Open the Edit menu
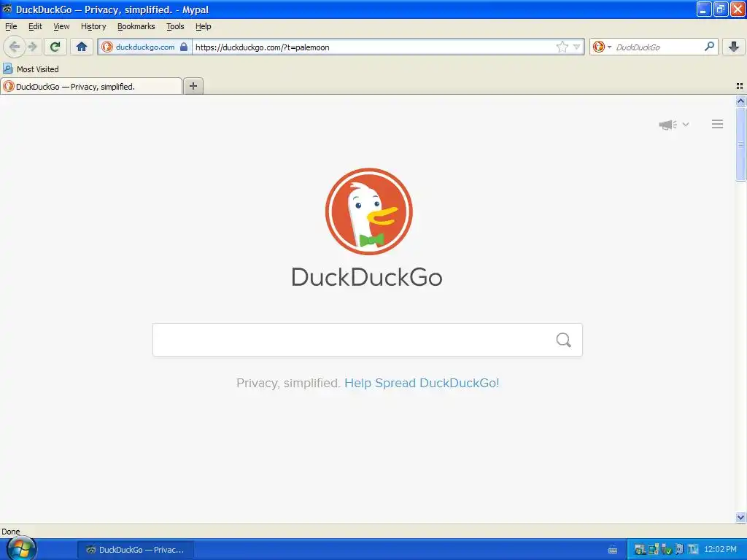747x560 pixels. click(x=35, y=26)
